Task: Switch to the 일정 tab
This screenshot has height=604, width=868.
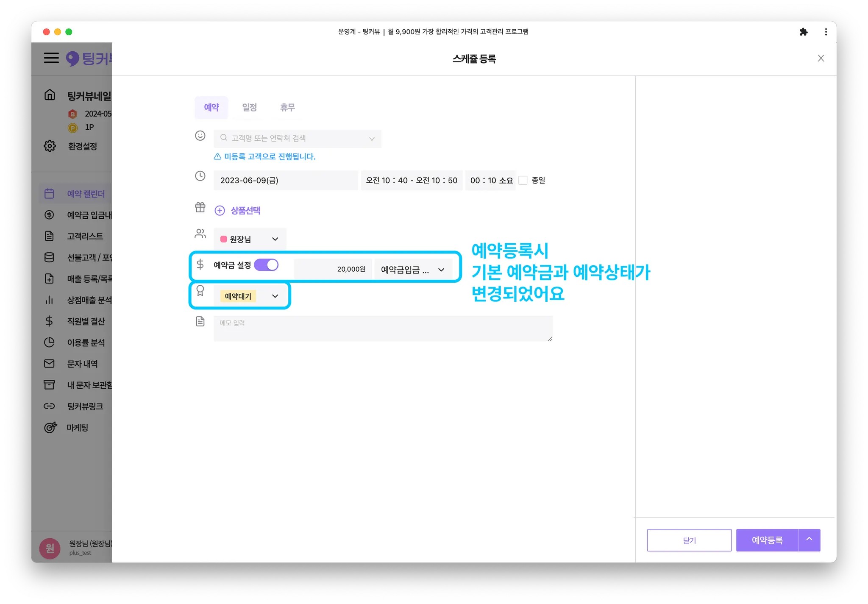Action: (249, 107)
